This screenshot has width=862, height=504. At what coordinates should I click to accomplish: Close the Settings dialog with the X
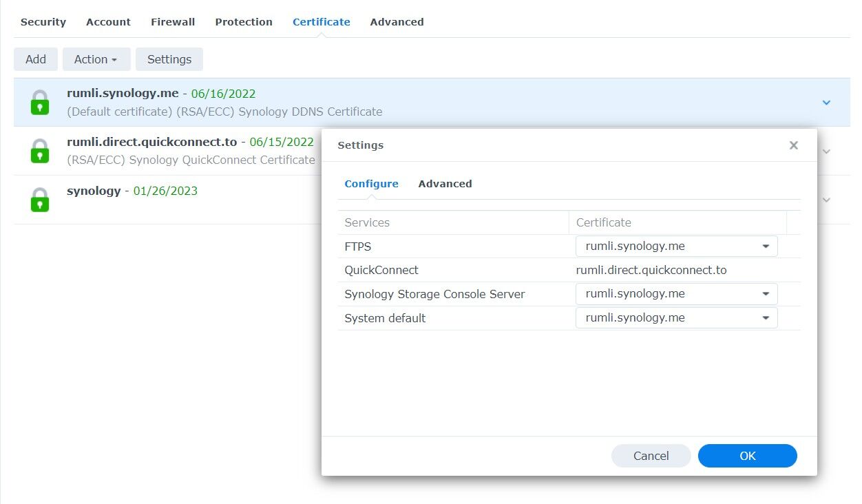point(794,145)
